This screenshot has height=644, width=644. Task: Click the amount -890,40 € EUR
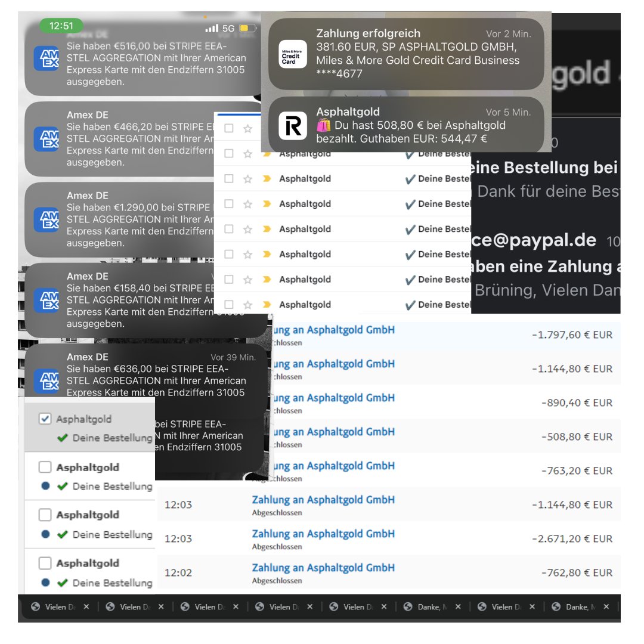tap(577, 402)
